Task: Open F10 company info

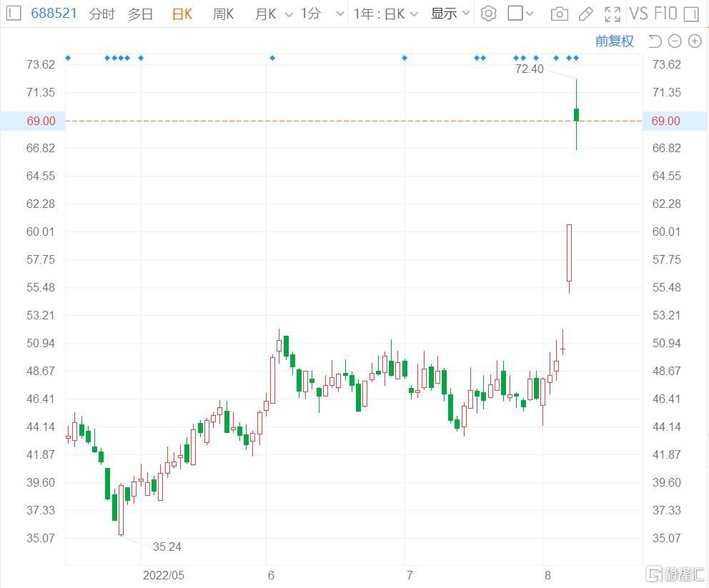Action: pos(665,14)
